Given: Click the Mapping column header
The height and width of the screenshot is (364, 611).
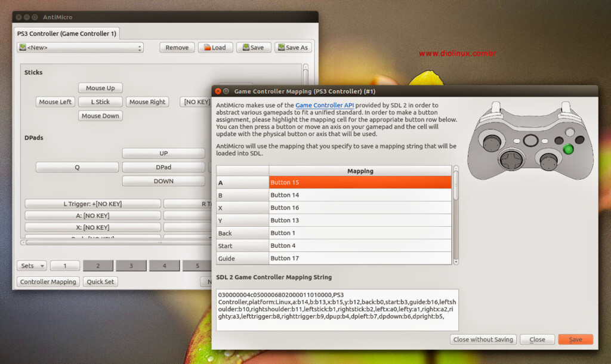Looking at the screenshot, I should tap(360, 171).
